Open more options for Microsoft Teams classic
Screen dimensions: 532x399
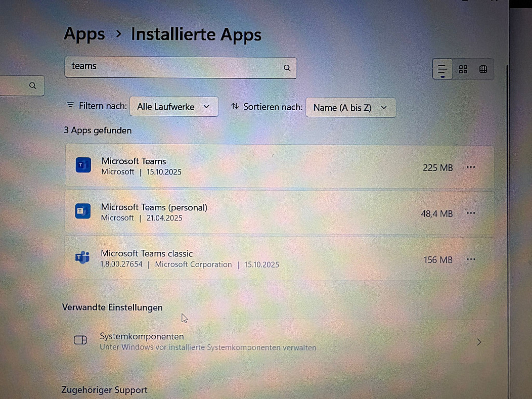coord(471,259)
